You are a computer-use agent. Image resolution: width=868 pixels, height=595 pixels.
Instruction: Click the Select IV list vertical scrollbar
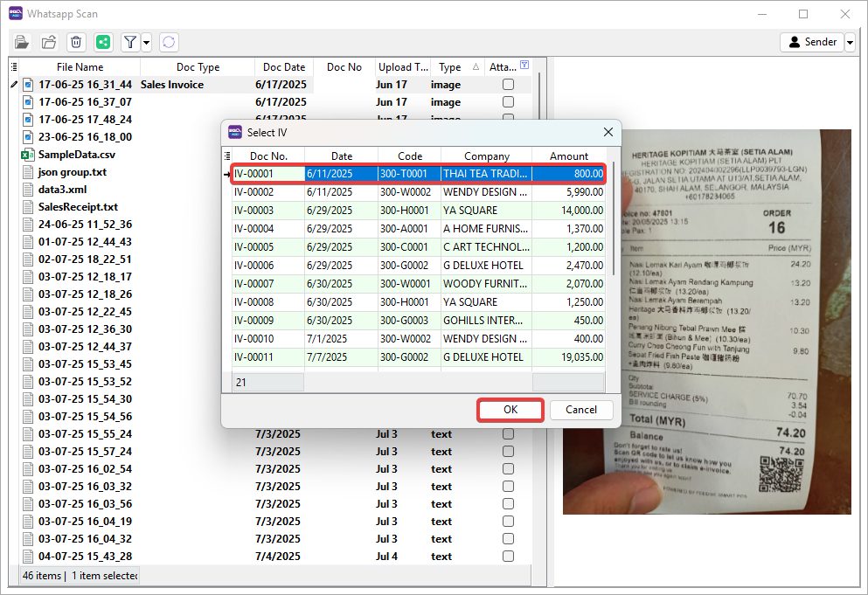coord(611,218)
